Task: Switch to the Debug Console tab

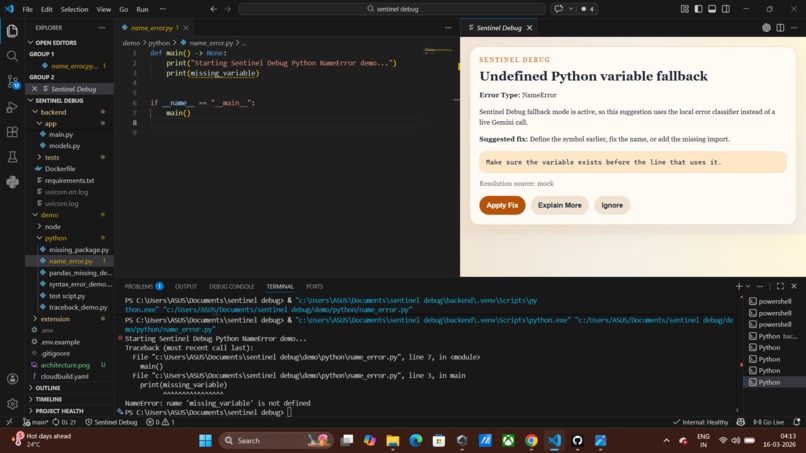Action: click(231, 286)
